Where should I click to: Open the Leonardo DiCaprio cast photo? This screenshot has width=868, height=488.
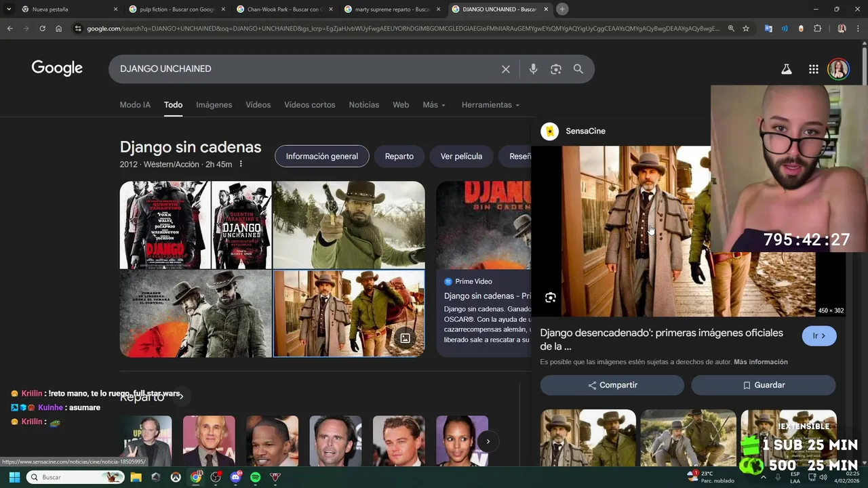(399, 441)
